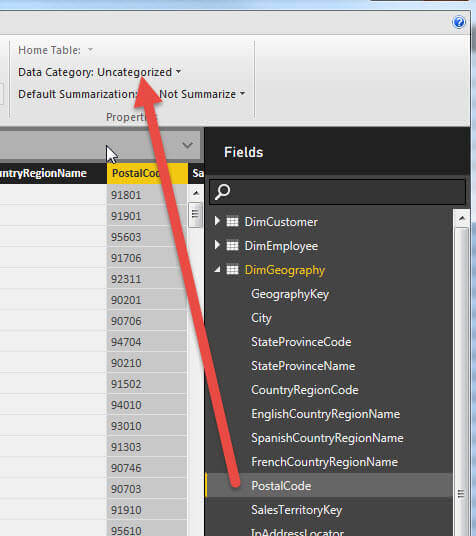Click cell with value 90201
This screenshot has height=536, width=476.
pos(147,300)
